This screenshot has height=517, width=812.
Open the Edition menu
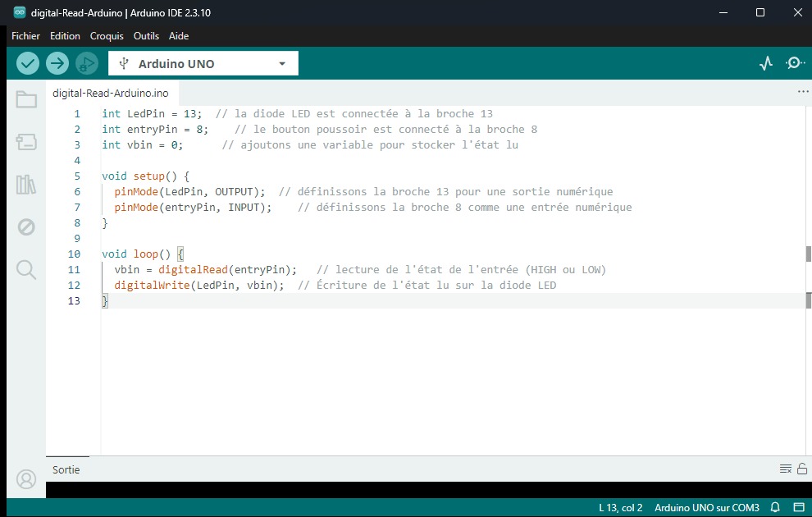(66, 36)
